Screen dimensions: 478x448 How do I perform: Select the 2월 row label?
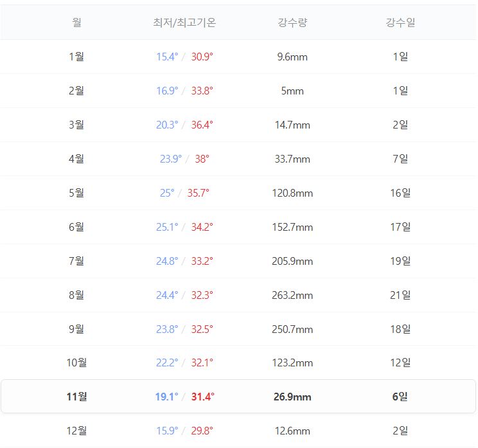(x=76, y=91)
